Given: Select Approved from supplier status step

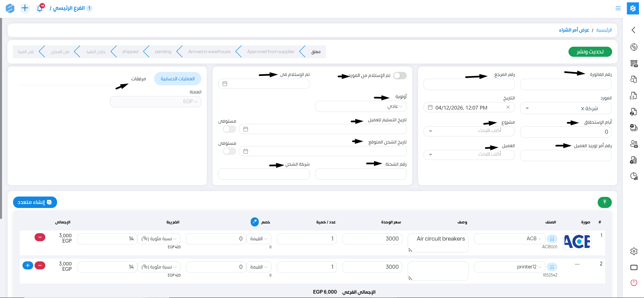Looking at the screenshot, I should coord(270,52).
